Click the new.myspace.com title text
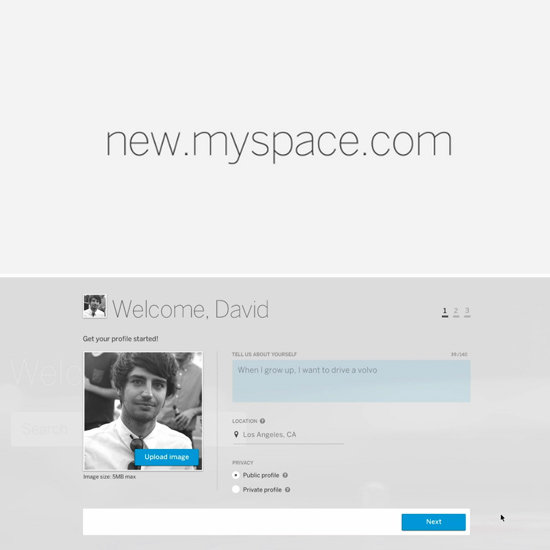This screenshot has width=550, height=550. coord(279,142)
